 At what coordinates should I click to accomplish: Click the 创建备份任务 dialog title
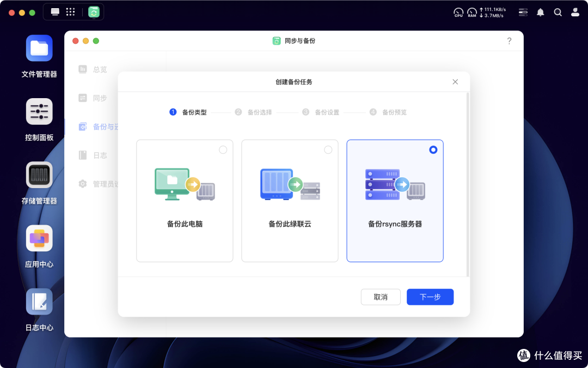click(x=293, y=82)
